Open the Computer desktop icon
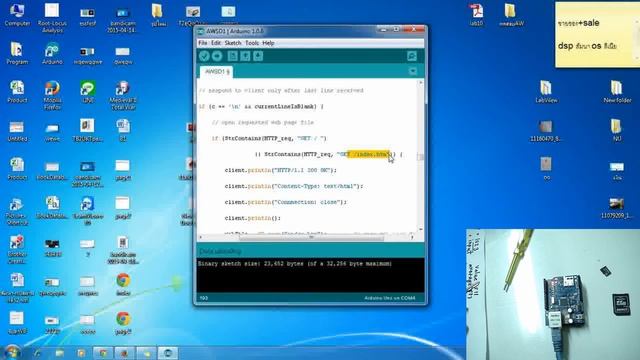 pos(17,15)
